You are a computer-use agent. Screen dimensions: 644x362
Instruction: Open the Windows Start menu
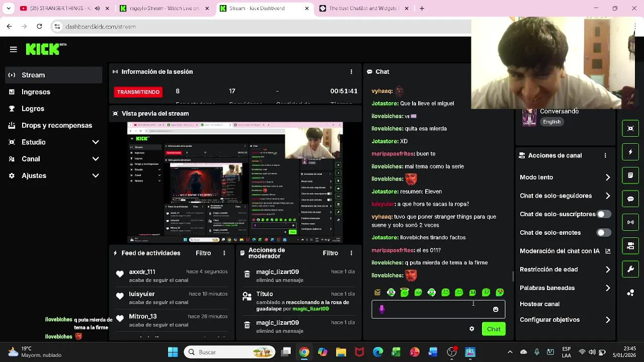[173, 352]
